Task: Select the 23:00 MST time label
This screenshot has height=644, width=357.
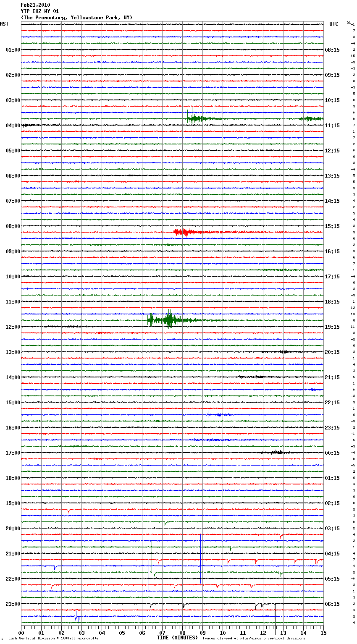Action: [x=13, y=604]
